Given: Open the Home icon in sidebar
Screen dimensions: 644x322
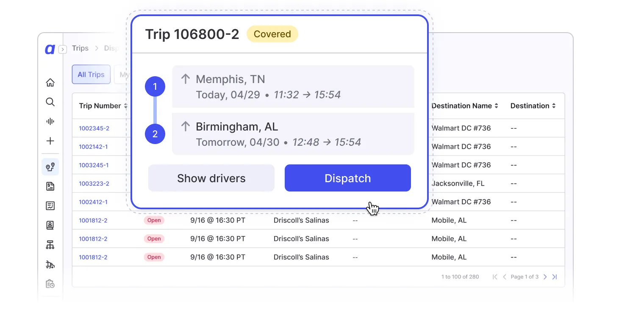Looking at the screenshot, I should 50,83.
